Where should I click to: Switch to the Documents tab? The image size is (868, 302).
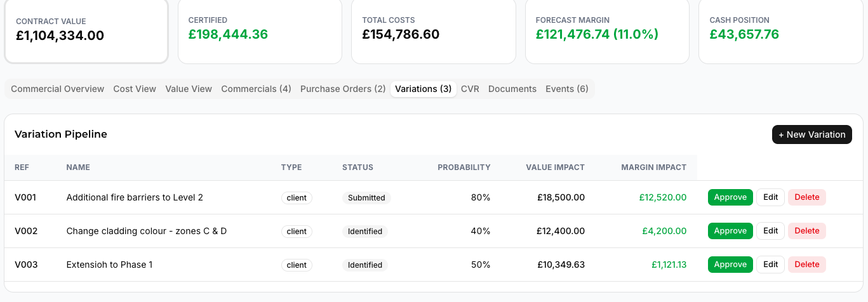tap(512, 89)
